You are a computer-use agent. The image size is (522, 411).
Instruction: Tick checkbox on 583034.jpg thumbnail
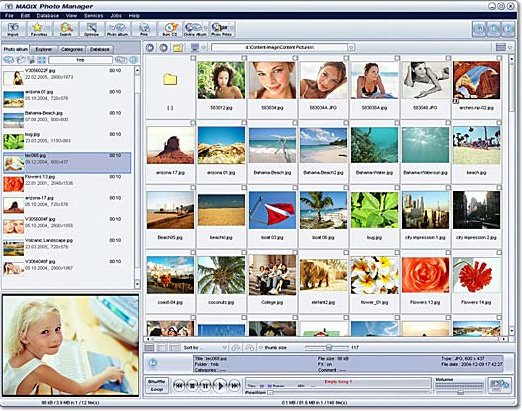click(295, 58)
